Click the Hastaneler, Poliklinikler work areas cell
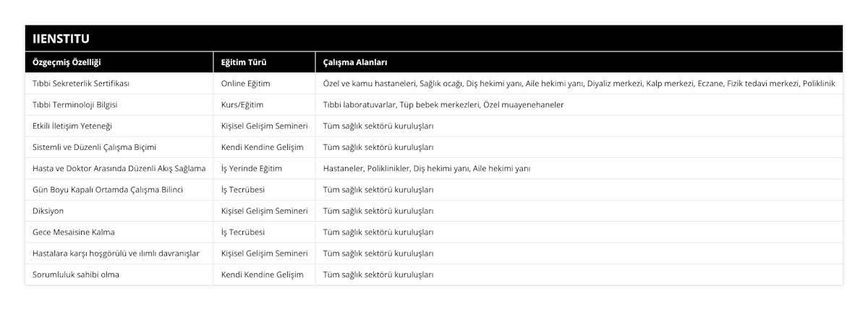868x310 pixels. pos(427,168)
